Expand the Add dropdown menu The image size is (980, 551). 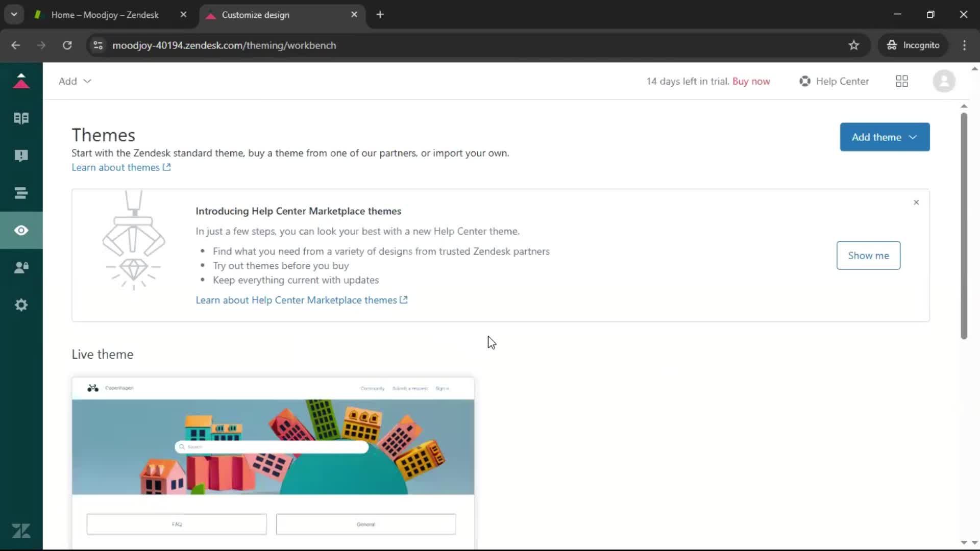coord(75,81)
